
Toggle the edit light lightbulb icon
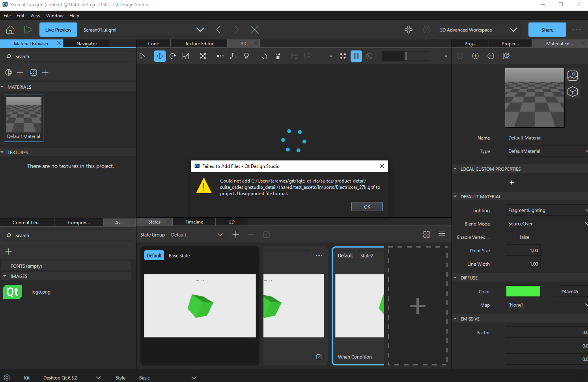coord(246,56)
